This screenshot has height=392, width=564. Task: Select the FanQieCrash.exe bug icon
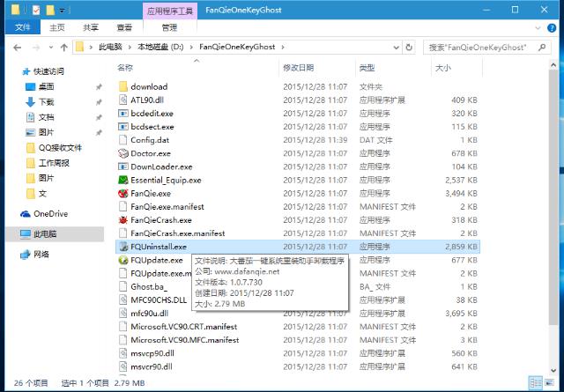point(122,219)
